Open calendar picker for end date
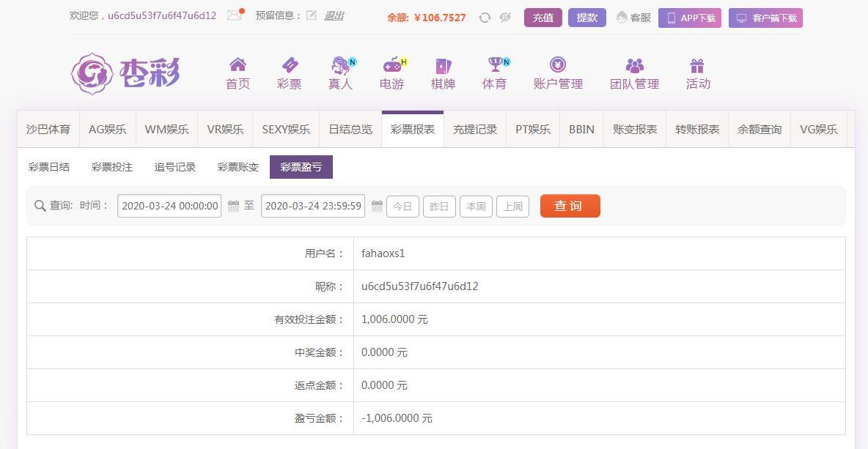The height and width of the screenshot is (449, 868). (x=377, y=207)
